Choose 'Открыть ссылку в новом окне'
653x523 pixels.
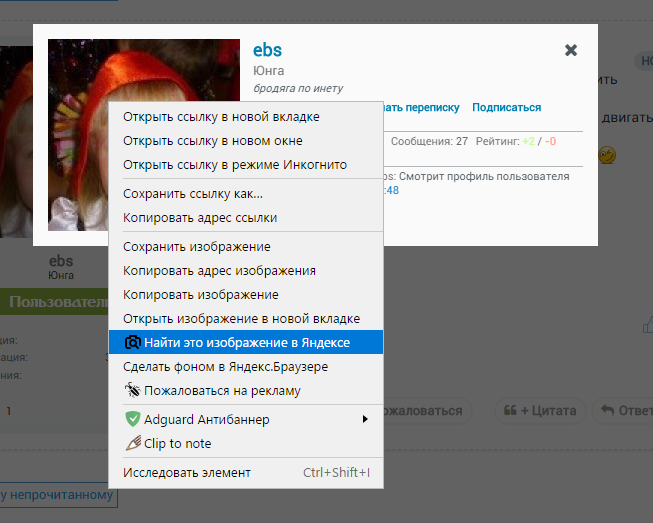246,141
